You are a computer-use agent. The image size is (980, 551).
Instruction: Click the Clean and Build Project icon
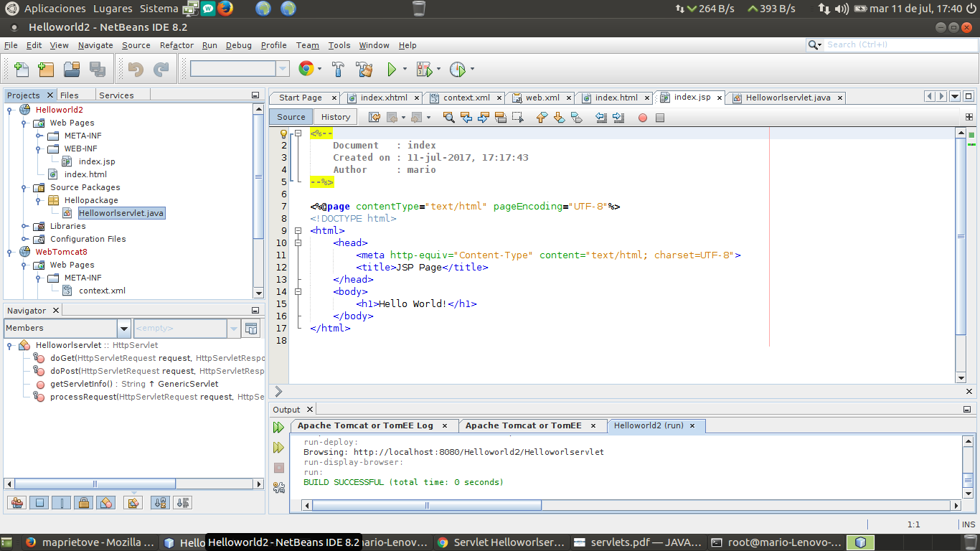(364, 70)
